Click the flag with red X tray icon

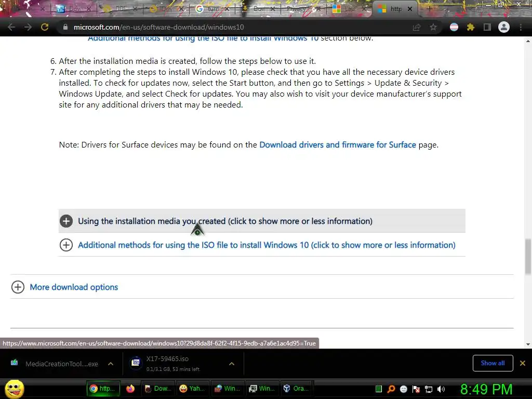[416, 389]
